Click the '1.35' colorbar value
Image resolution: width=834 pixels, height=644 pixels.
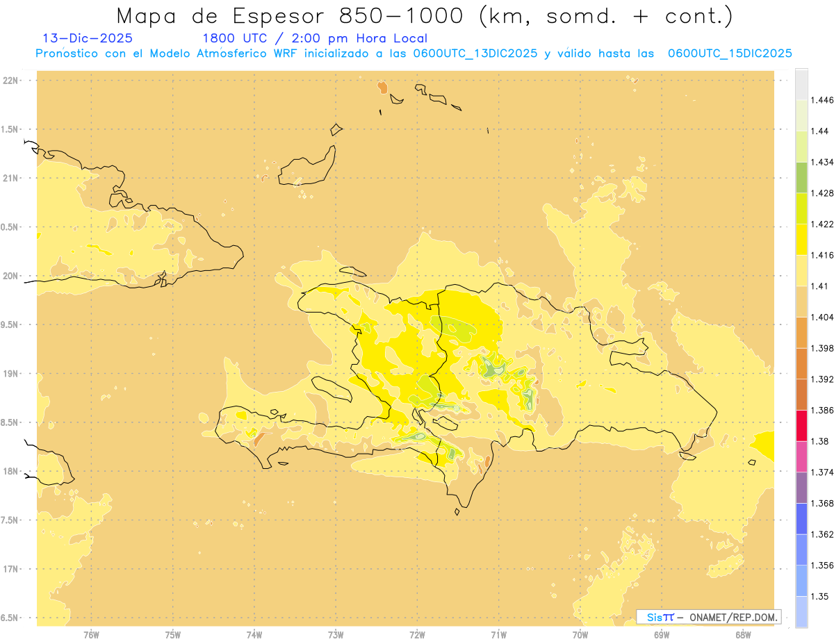[x=819, y=596]
